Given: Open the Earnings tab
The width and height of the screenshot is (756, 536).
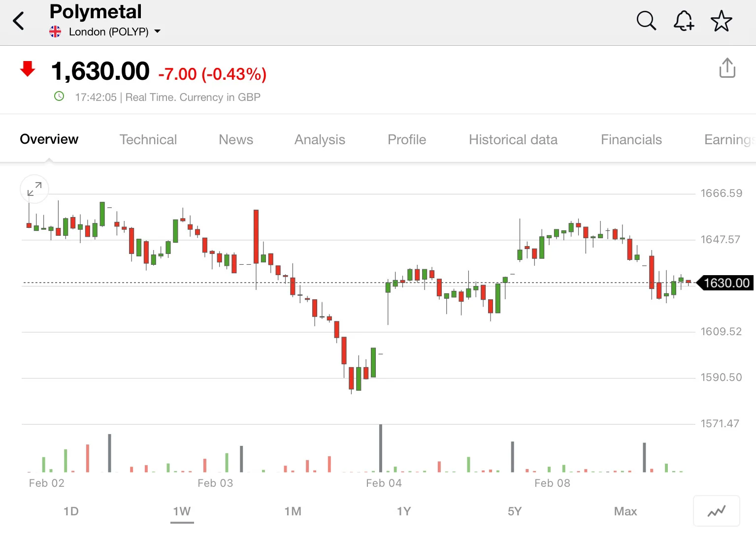Looking at the screenshot, I should pyautogui.click(x=729, y=140).
